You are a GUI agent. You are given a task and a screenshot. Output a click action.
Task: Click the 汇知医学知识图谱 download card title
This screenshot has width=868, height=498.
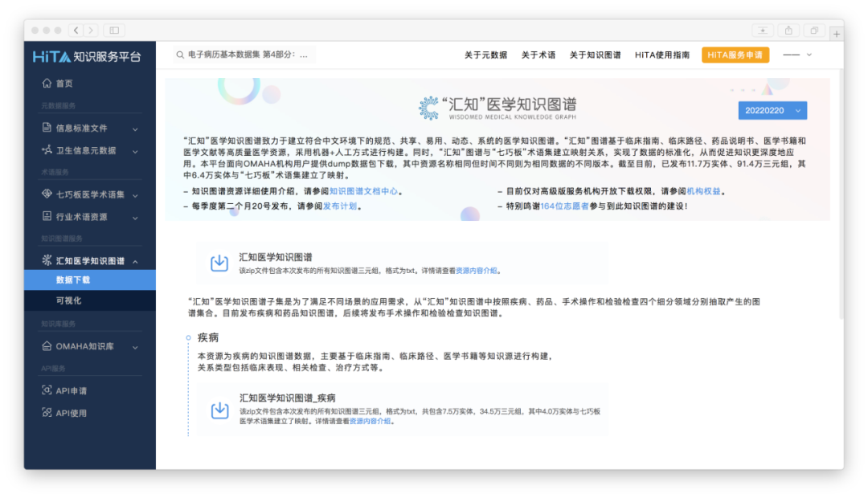pyautogui.click(x=275, y=257)
